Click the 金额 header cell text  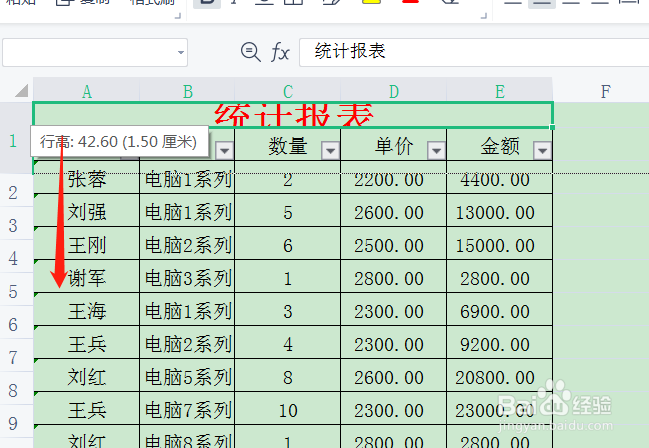click(x=500, y=146)
